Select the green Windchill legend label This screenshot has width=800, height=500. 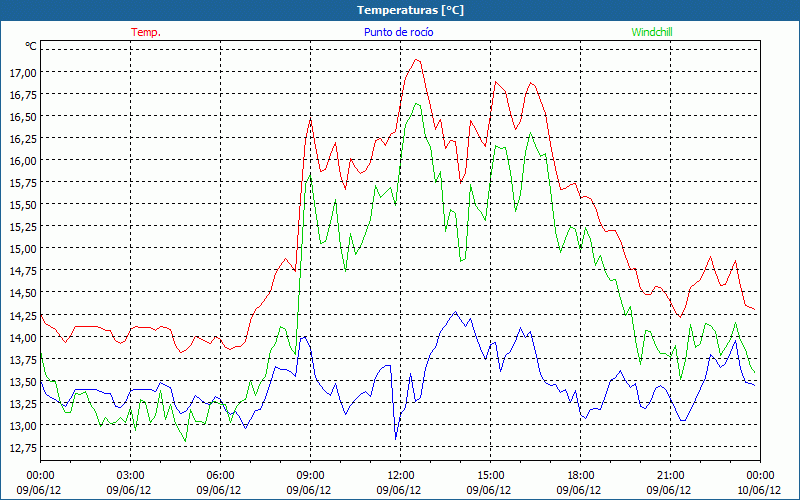click(x=652, y=32)
